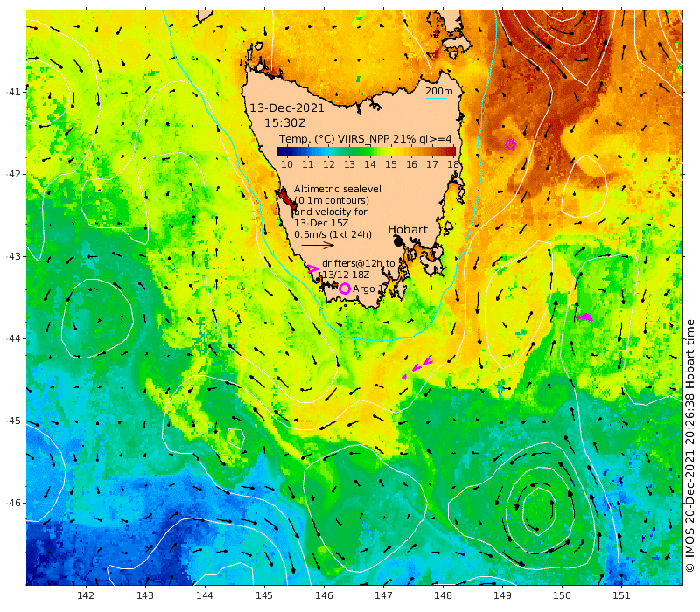Click the -46 latitude axis label
The height and width of the screenshot is (612, 700).
(x=13, y=503)
